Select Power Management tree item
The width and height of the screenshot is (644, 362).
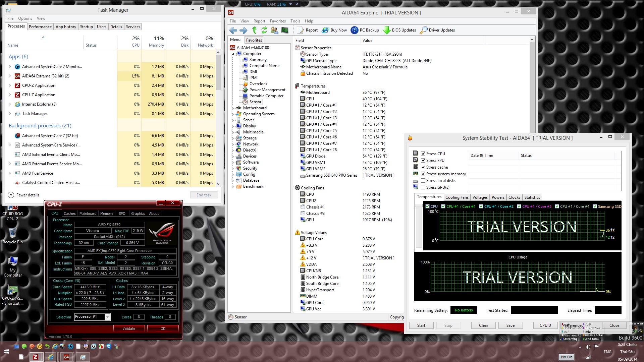coord(267,90)
